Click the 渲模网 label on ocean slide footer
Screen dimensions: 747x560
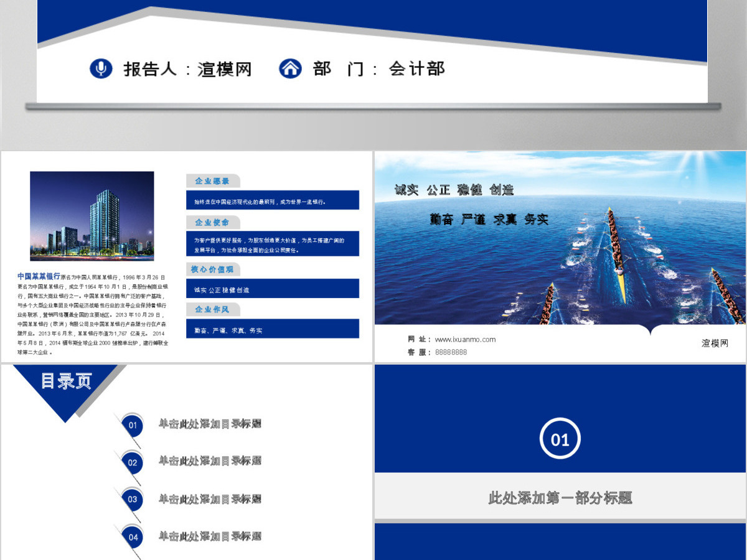(x=715, y=343)
